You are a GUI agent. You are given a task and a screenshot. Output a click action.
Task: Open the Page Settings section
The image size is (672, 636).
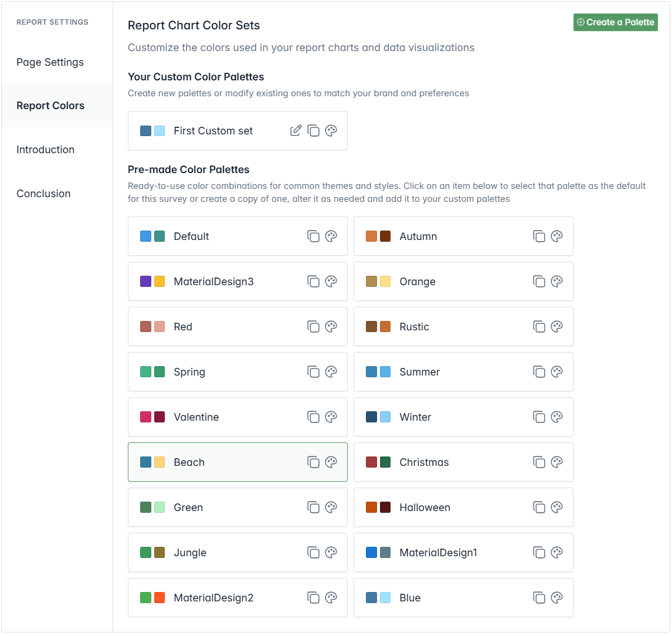tap(50, 62)
